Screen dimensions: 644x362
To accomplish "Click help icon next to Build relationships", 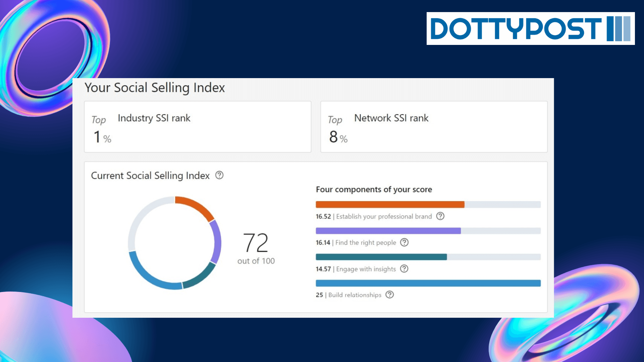I will click(389, 295).
